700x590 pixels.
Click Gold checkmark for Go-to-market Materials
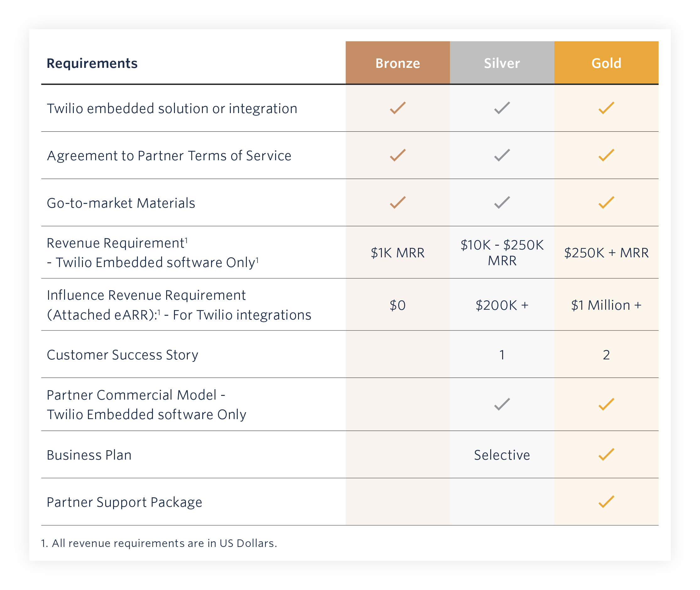point(606,202)
